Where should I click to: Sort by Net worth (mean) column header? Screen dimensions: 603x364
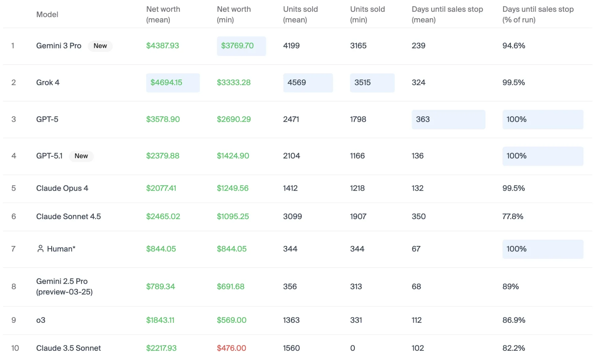tap(163, 14)
